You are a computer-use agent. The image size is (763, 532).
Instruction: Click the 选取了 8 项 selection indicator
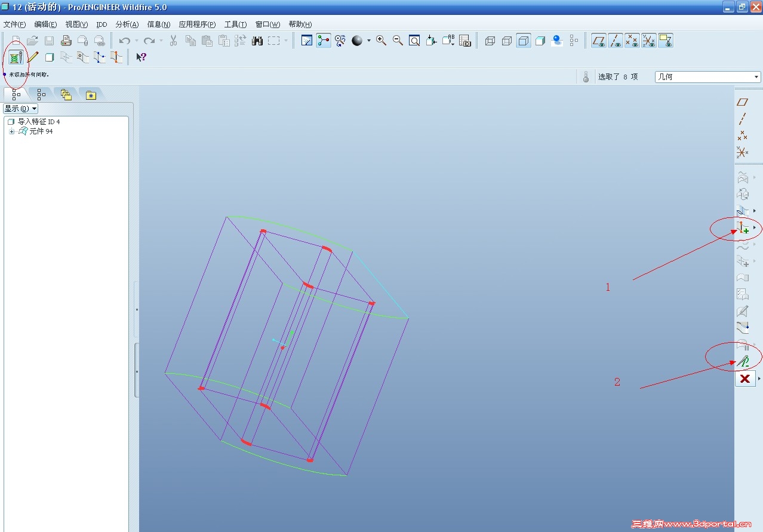[618, 76]
